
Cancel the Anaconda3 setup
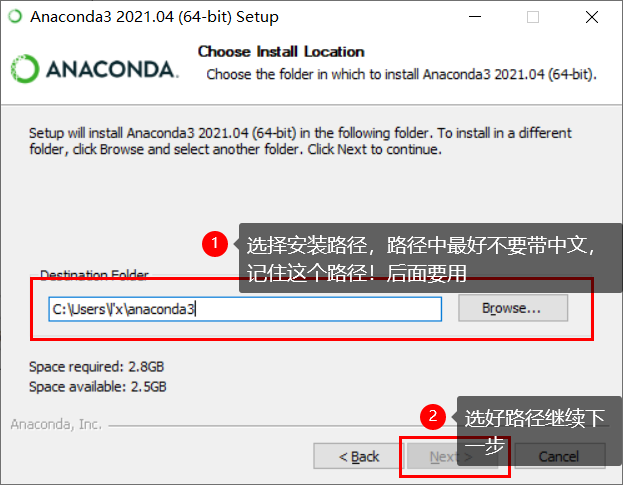tap(559, 456)
